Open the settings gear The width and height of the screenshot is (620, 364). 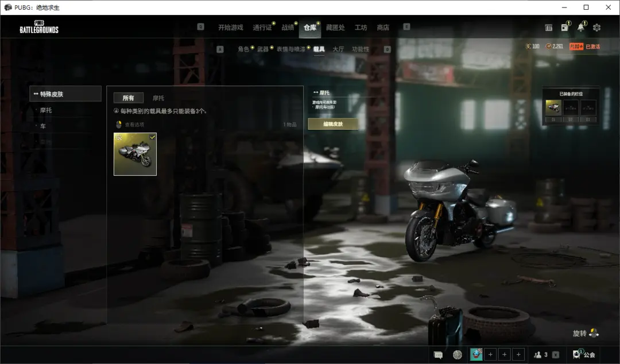pyautogui.click(x=596, y=28)
